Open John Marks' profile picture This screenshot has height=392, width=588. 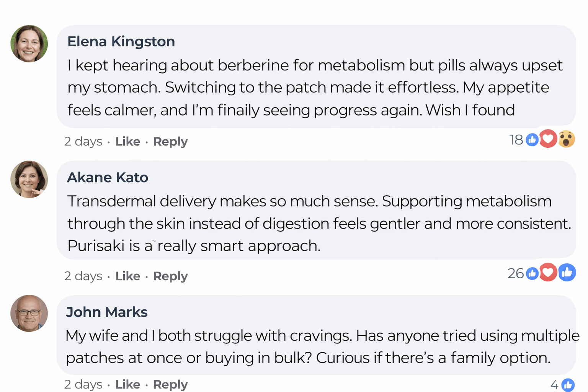(x=29, y=313)
